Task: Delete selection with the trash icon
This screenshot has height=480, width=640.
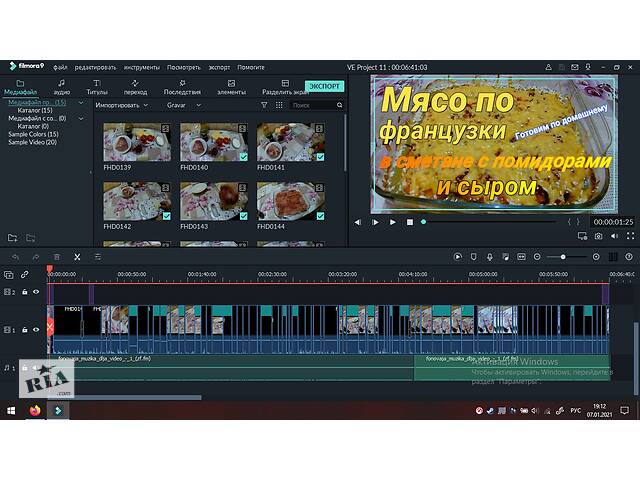Action: pos(56,257)
